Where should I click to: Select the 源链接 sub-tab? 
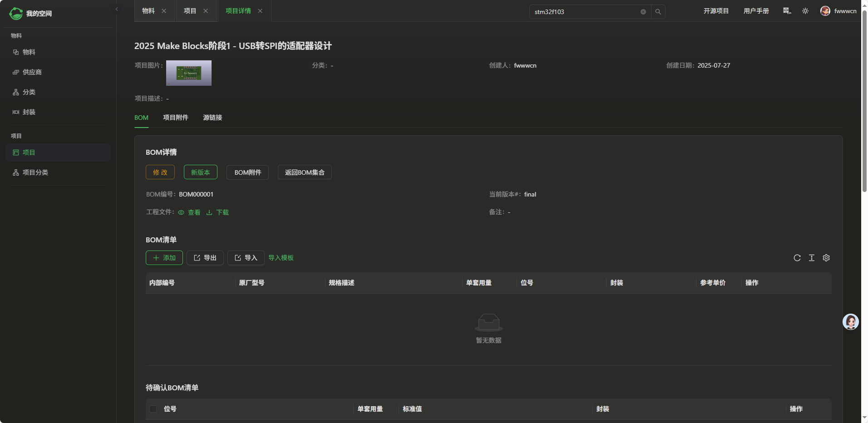coord(212,118)
